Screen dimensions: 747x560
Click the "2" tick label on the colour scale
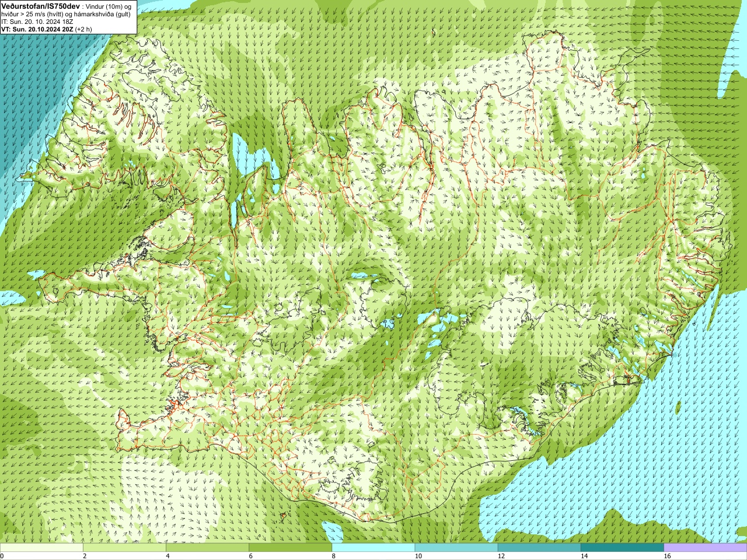85,556
